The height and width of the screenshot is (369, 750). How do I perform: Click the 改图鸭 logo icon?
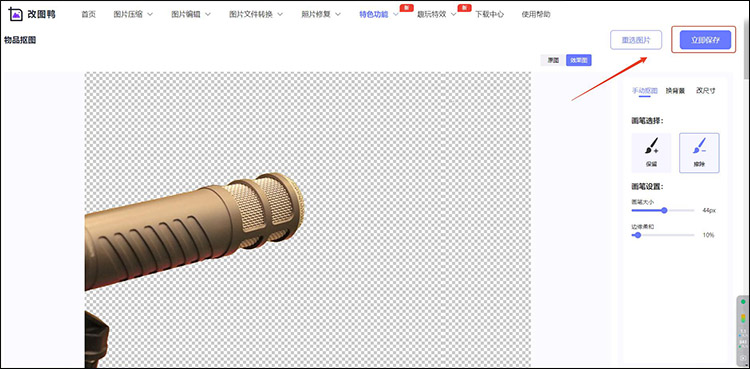point(16,14)
